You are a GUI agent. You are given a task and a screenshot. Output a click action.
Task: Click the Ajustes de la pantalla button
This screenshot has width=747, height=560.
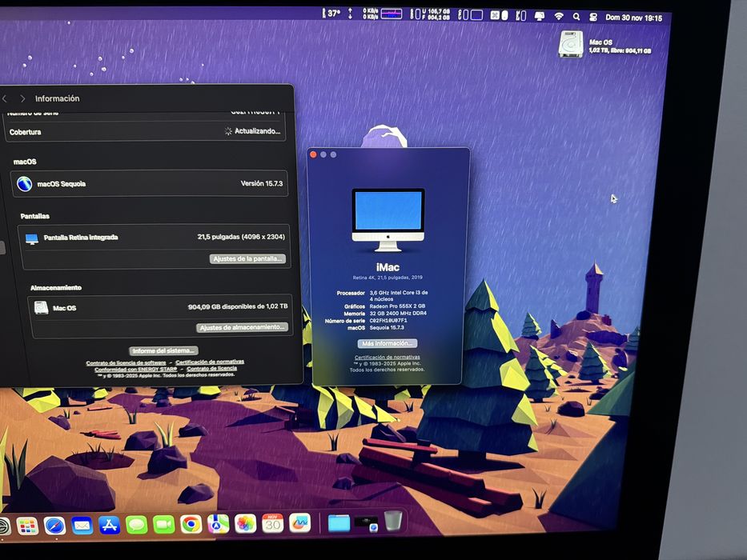247,258
